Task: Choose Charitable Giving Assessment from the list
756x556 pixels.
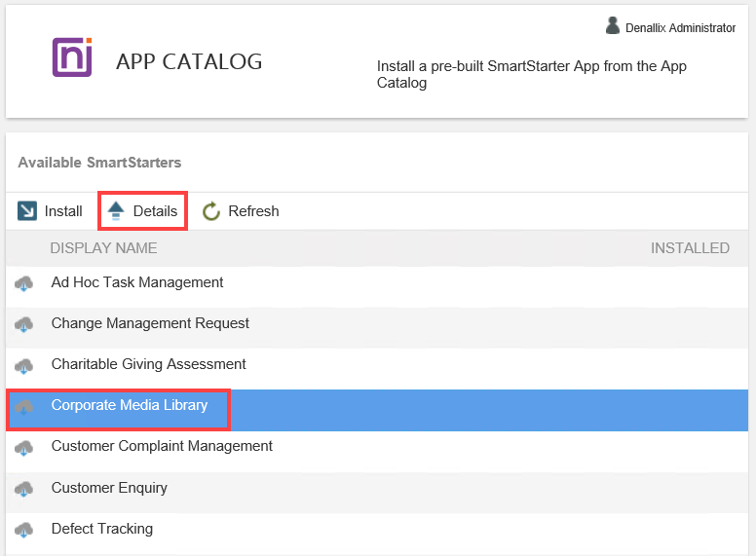Action: [148, 364]
